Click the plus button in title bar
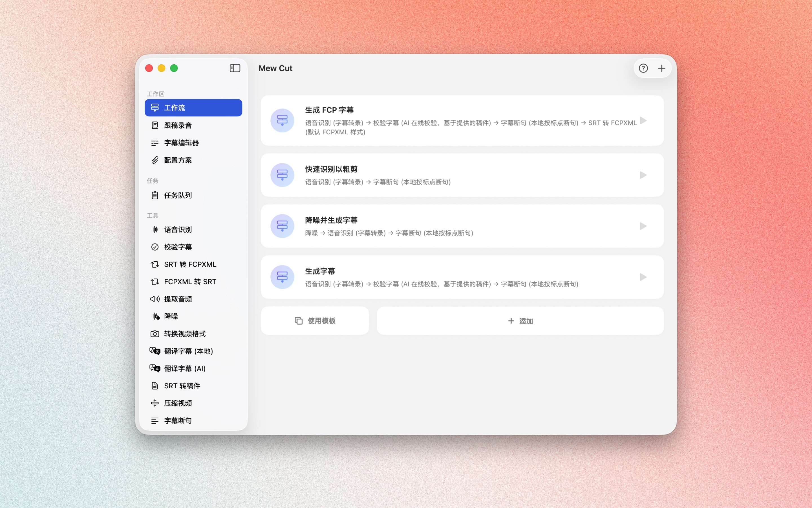The height and width of the screenshot is (508, 812). [661, 68]
